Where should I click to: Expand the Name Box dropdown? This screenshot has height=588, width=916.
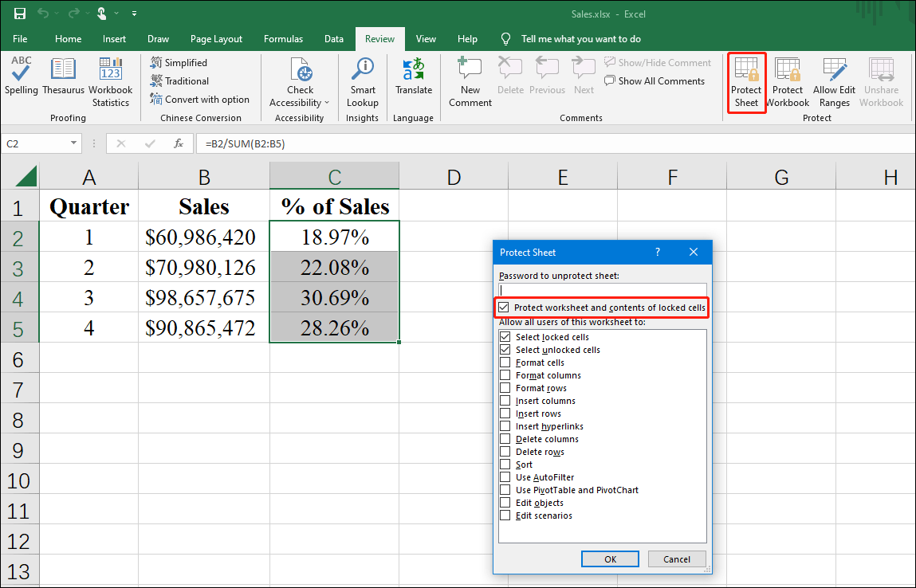[x=73, y=143]
